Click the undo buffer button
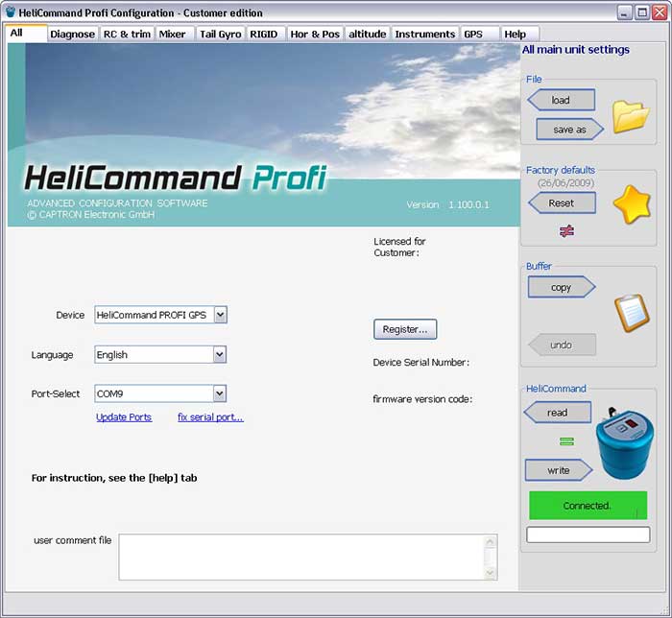Screen dimensions: 672x618 (x=562, y=345)
